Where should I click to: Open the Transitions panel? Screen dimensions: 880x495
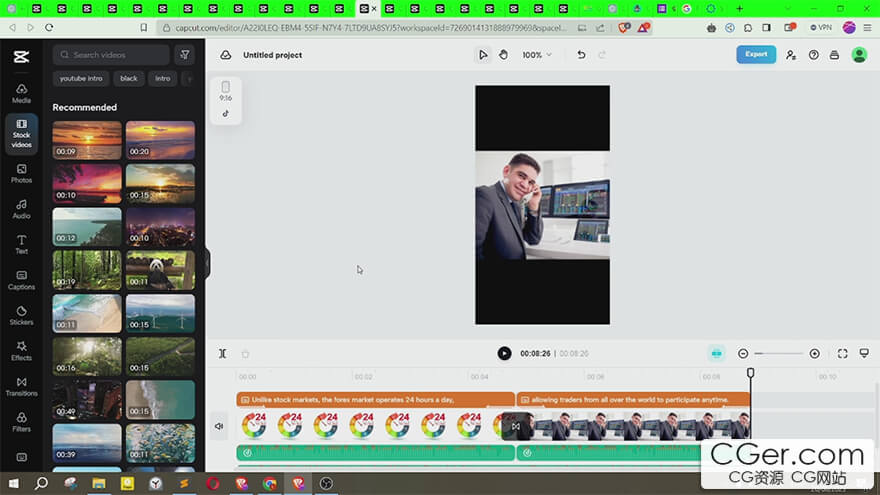pos(21,387)
